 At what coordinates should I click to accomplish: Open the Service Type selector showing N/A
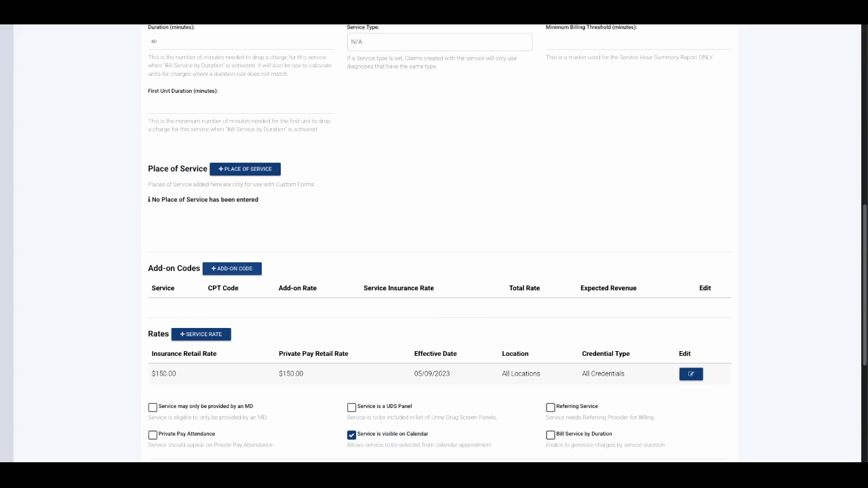click(x=439, y=41)
